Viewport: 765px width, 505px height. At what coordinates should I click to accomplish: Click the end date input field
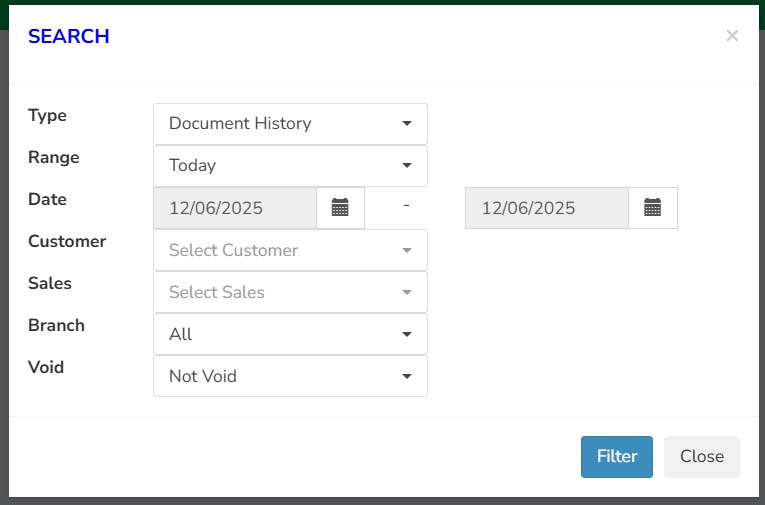547,208
